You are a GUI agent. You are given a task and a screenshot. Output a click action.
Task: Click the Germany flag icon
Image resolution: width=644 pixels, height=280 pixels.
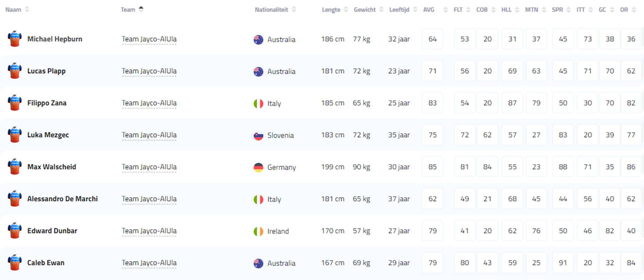(258, 167)
